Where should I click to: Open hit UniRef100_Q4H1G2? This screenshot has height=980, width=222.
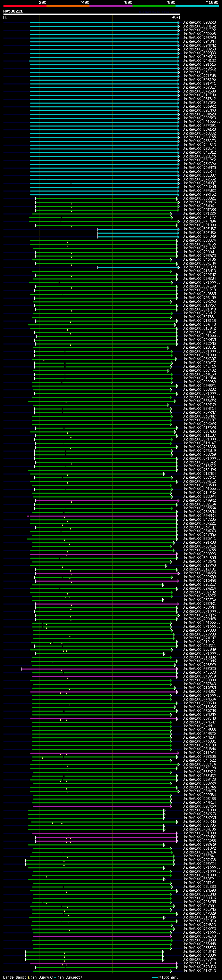point(199,61)
